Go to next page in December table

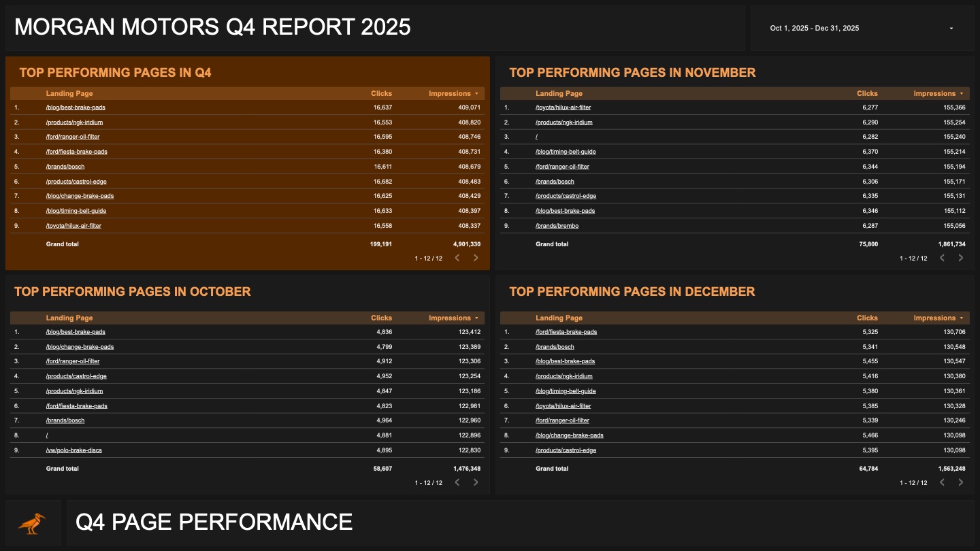(x=961, y=482)
